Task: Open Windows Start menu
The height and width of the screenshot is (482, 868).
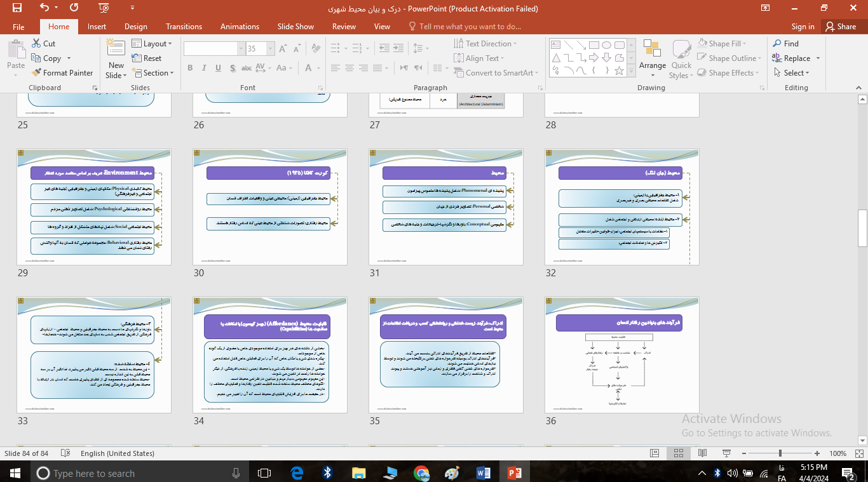Action: pyautogui.click(x=15, y=473)
